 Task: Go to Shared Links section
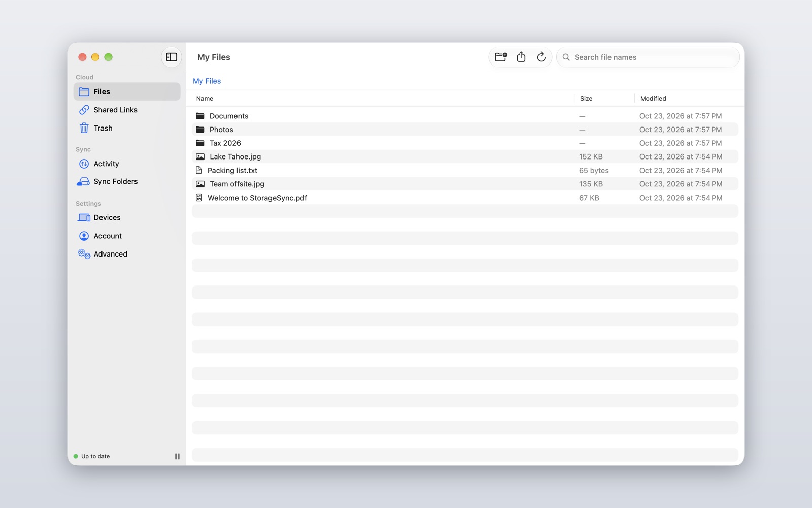(127, 110)
